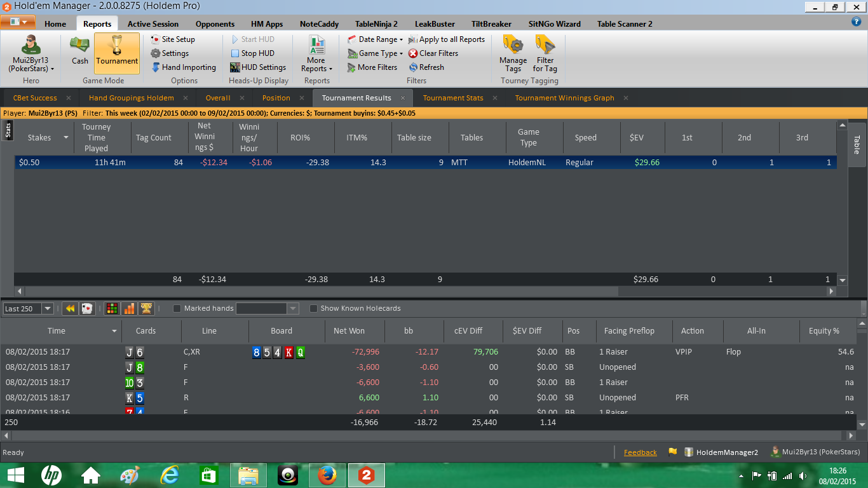This screenshot has height=488, width=868.
Task: Click the orange bar chart icon
Action: point(129,309)
